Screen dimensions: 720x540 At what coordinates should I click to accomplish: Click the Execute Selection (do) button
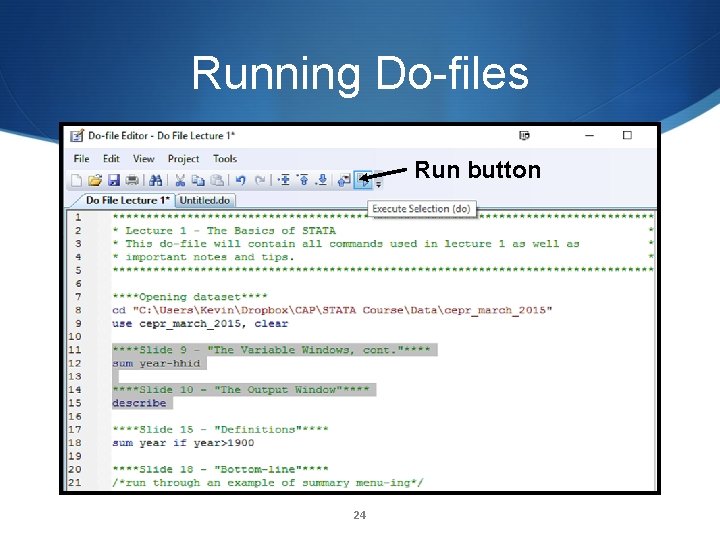click(x=363, y=180)
